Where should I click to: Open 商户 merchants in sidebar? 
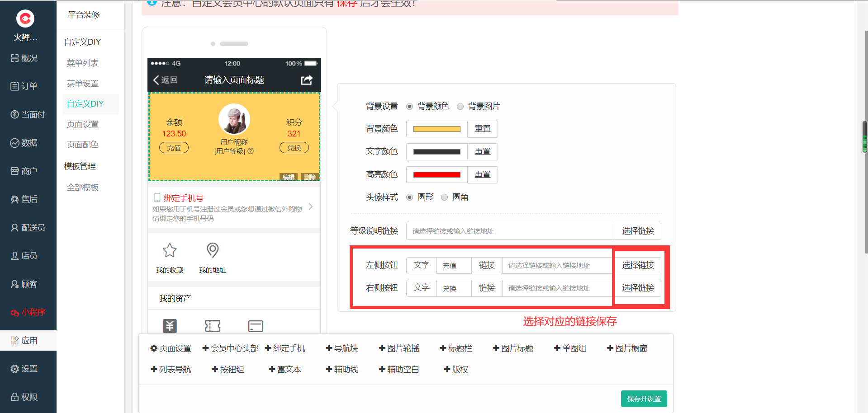pyautogui.click(x=24, y=171)
